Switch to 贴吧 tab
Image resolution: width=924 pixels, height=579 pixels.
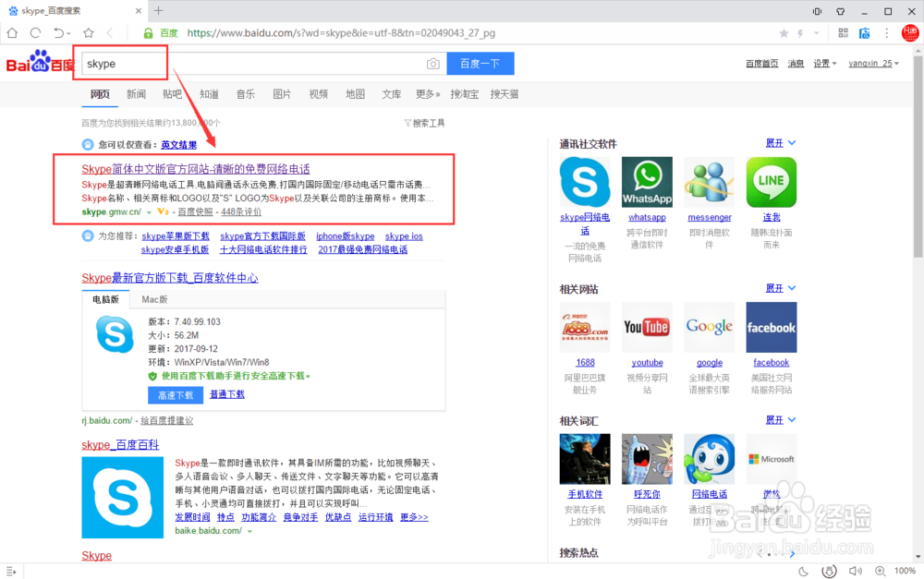coord(172,94)
